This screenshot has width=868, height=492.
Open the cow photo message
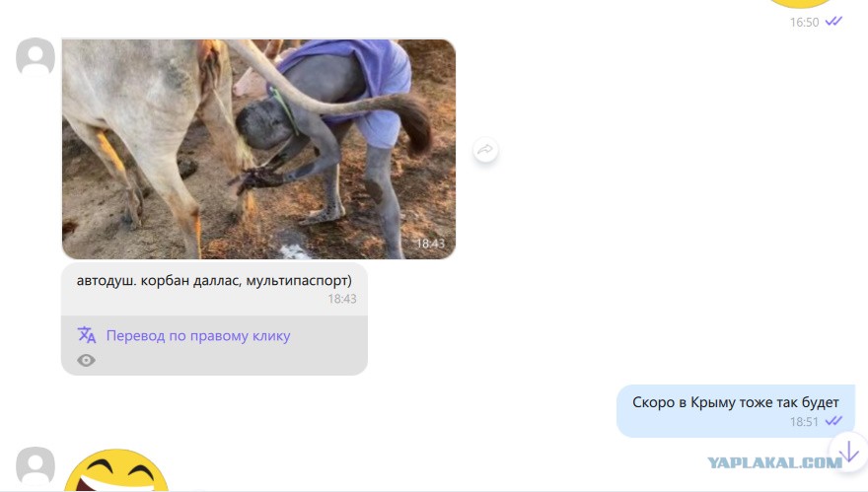[258, 149]
